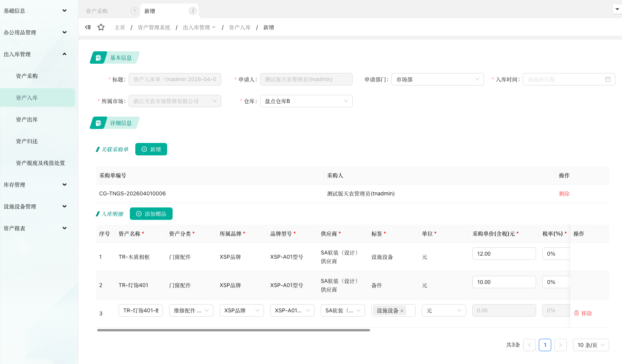Open the 申请部门 dropdown showing 市场部
The width and height of the screenshot is (622, 364).
click(437, 79)
